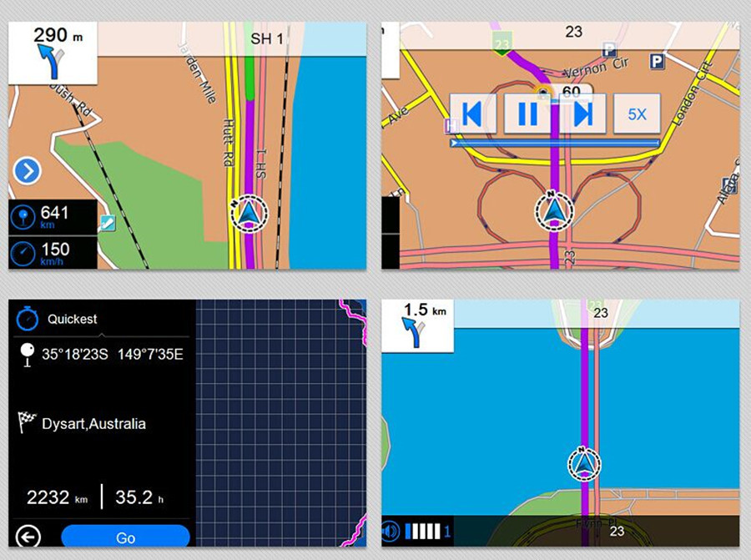Mute sound using the speaker icon
Screen dimensions: 751x560
(391, 531)
